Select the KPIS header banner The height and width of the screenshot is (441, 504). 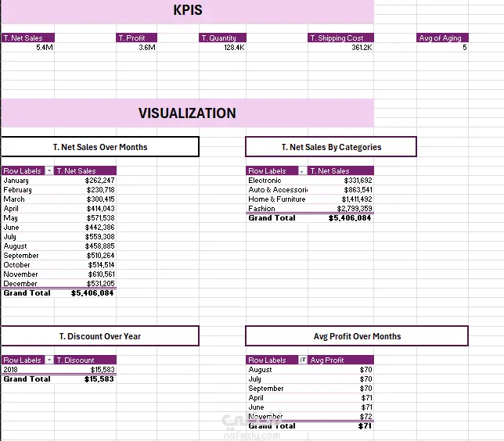pos(187,11)
